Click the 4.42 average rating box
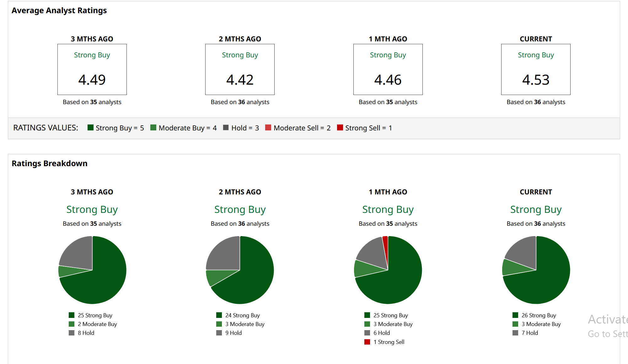Screen dimensions: 628x364 click(x=240, y=69)
